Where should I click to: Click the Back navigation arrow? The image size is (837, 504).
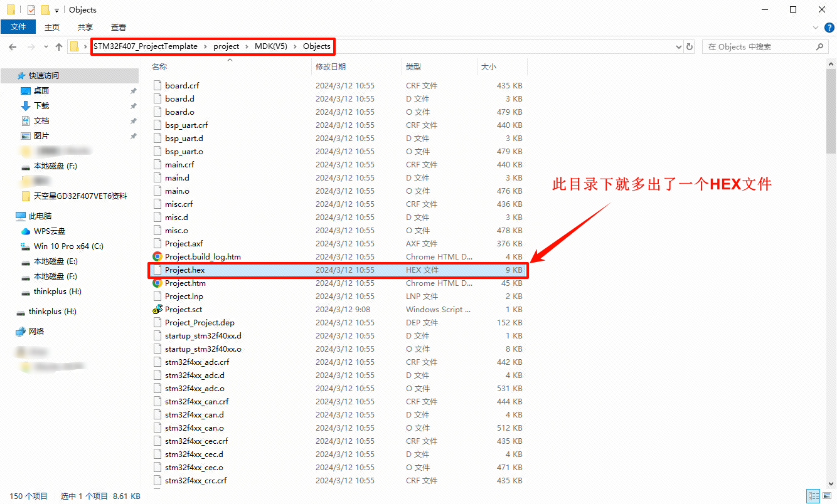coord(13,47)
